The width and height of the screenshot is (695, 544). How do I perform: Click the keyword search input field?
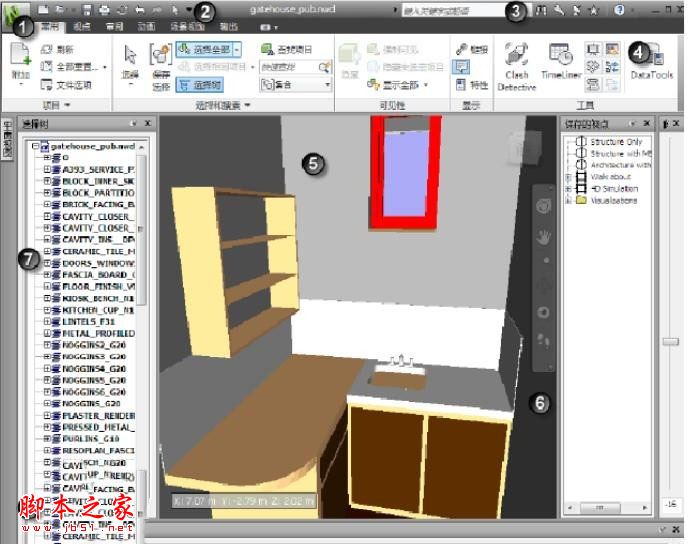pos(455,11)
